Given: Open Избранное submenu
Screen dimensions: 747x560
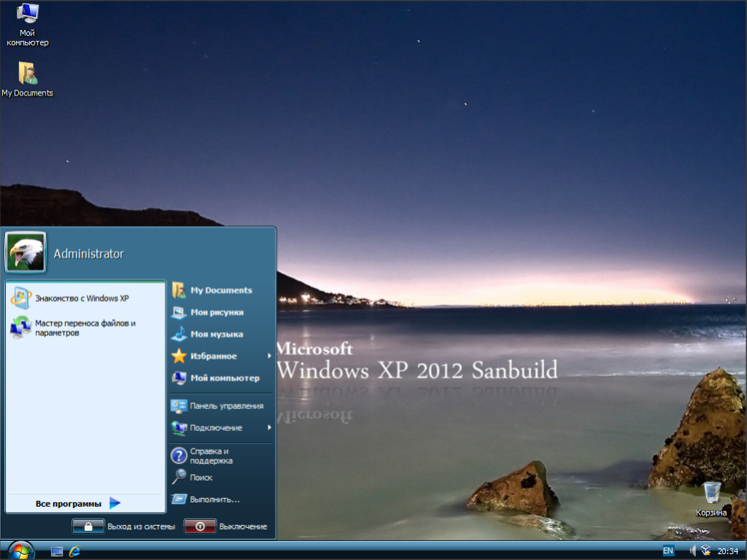Looking at the screenshot, I should tap(222, 356).
